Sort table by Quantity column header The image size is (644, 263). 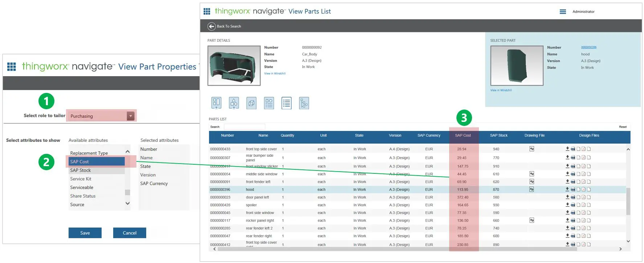click(x=287, y=135)
